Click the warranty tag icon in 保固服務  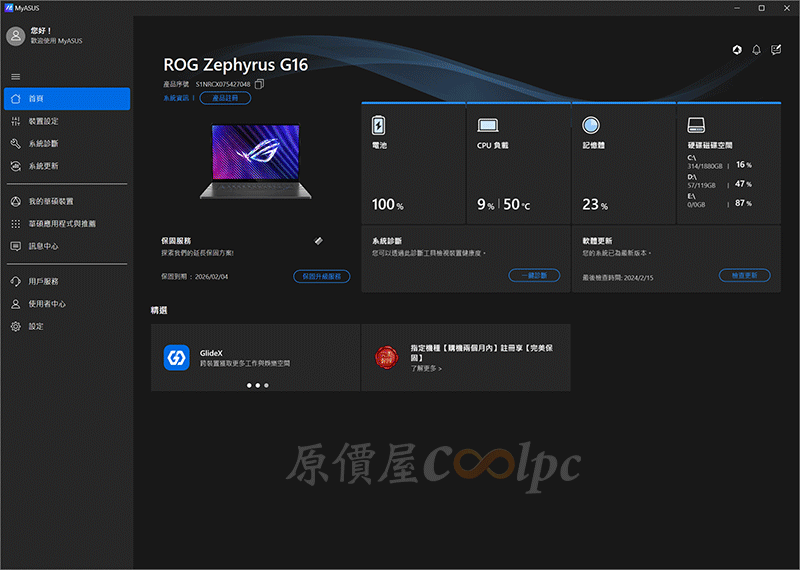(318, 240)
